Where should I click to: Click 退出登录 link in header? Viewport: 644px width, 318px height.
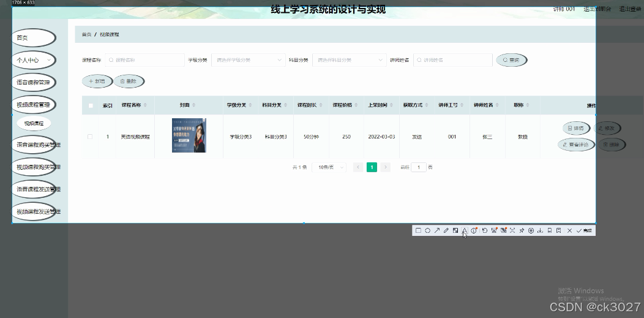click(630, 9)
